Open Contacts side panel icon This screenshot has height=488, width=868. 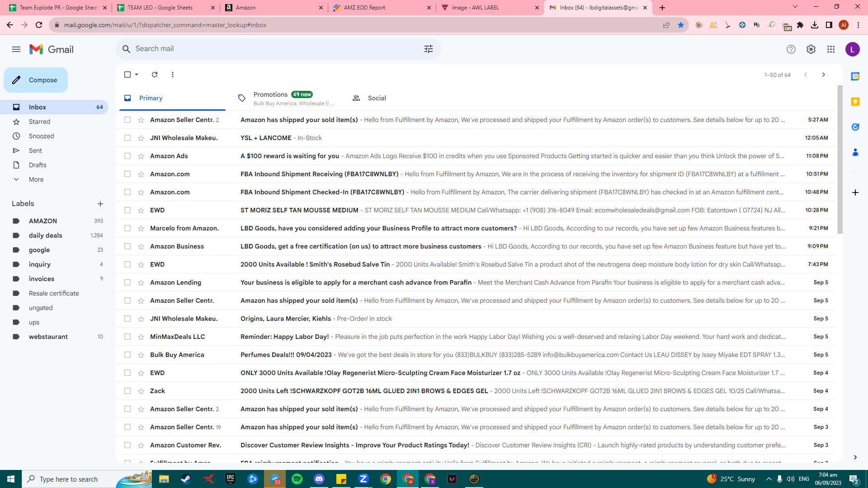[855, 152]
